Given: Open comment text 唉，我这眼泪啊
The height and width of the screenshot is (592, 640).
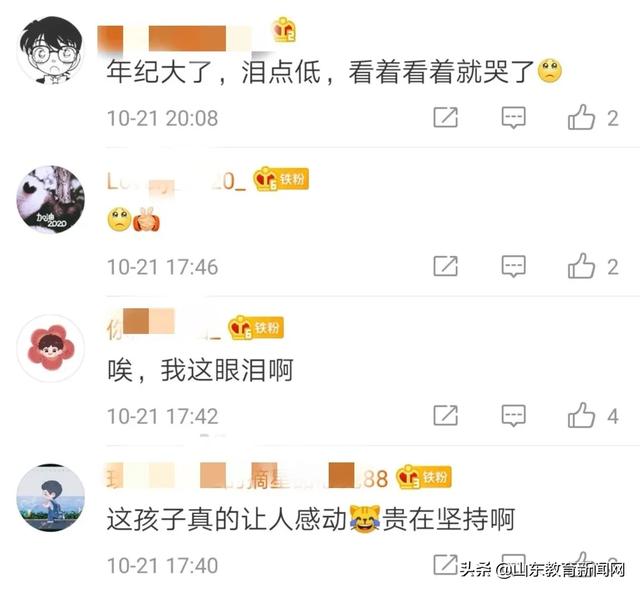Looking at the screenshot, I should (200, 370).
